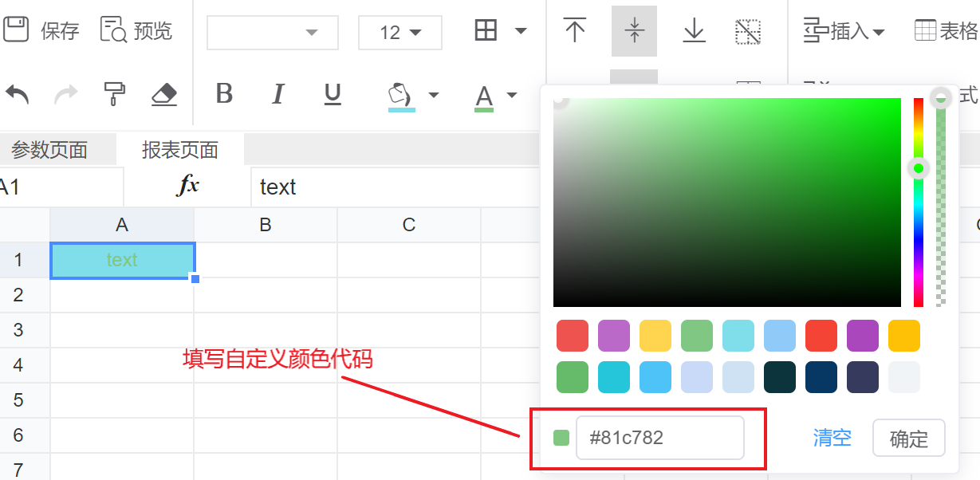
Task: Pick the light cyan swatch in first row
Action: coord(738,336)
